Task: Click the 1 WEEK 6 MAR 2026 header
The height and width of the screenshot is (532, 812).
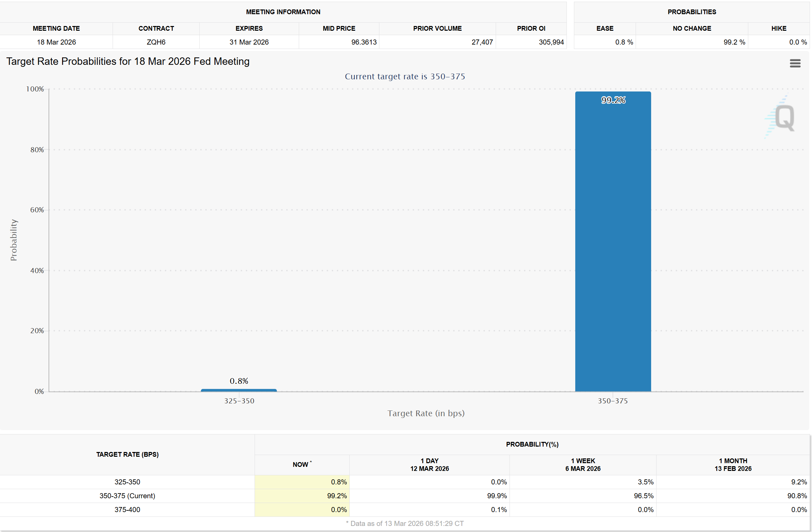Action: click(583, 465)
